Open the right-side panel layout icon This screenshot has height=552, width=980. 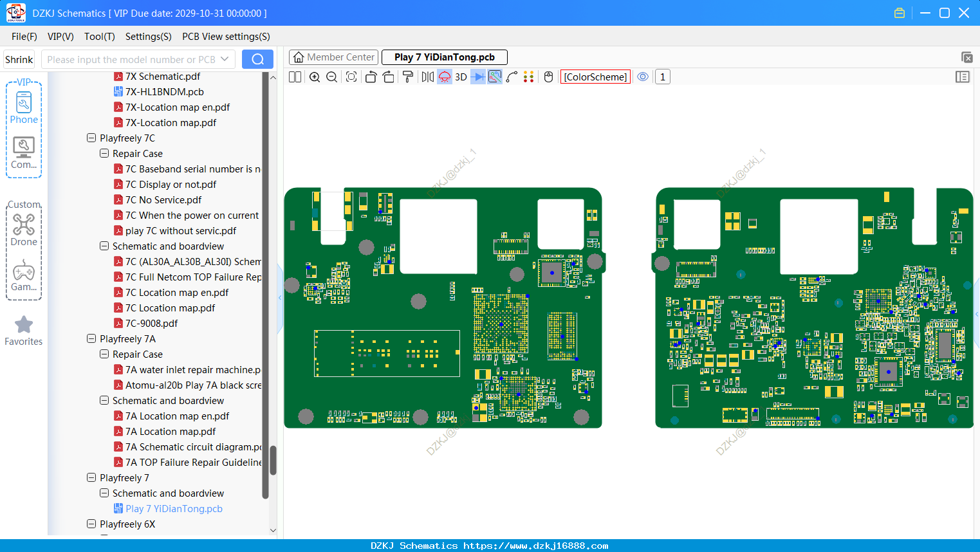[963, 77]
